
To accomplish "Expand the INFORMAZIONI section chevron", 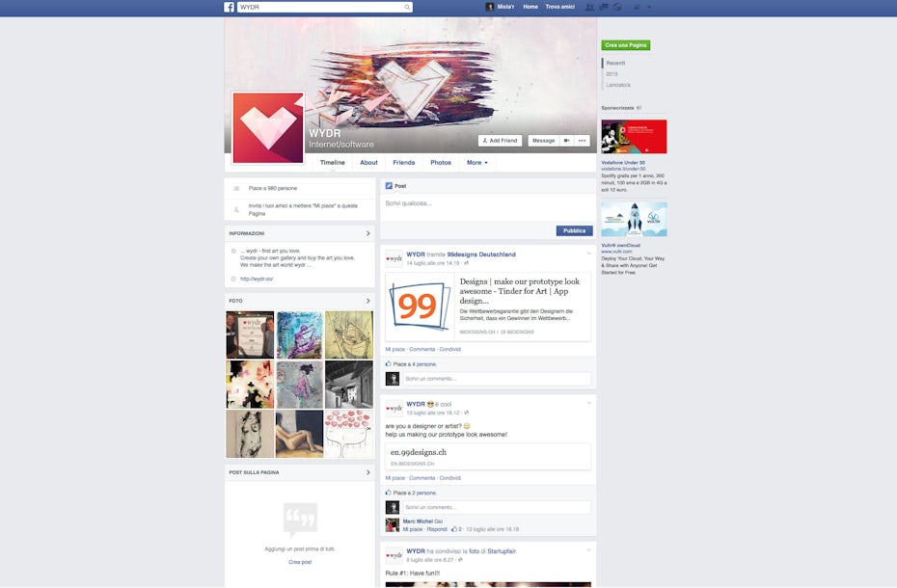I will click(367, 233).
